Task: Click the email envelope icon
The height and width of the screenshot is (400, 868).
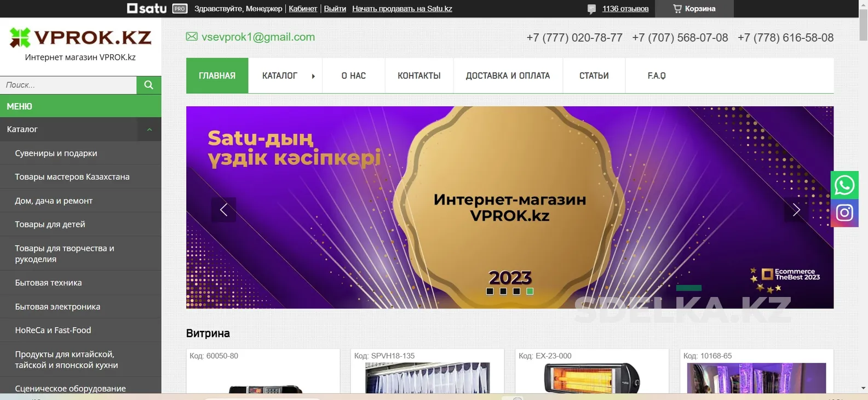Action: [x=192, y=37]
